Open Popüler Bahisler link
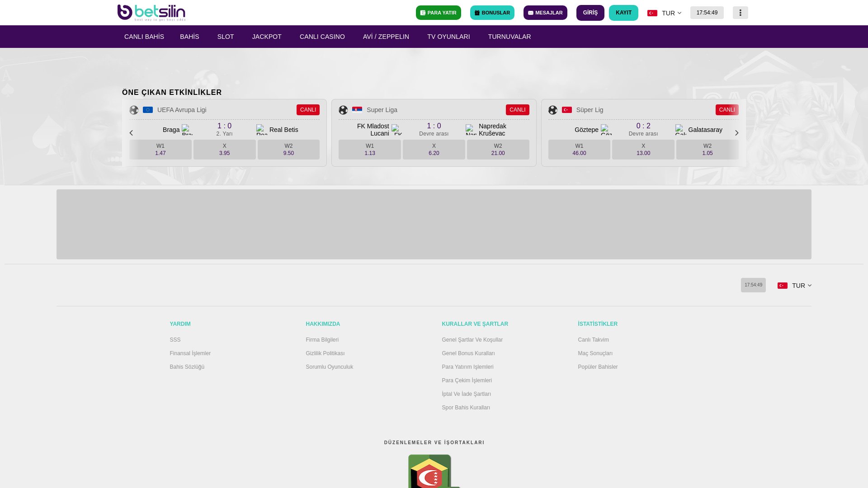 (598, 367)
